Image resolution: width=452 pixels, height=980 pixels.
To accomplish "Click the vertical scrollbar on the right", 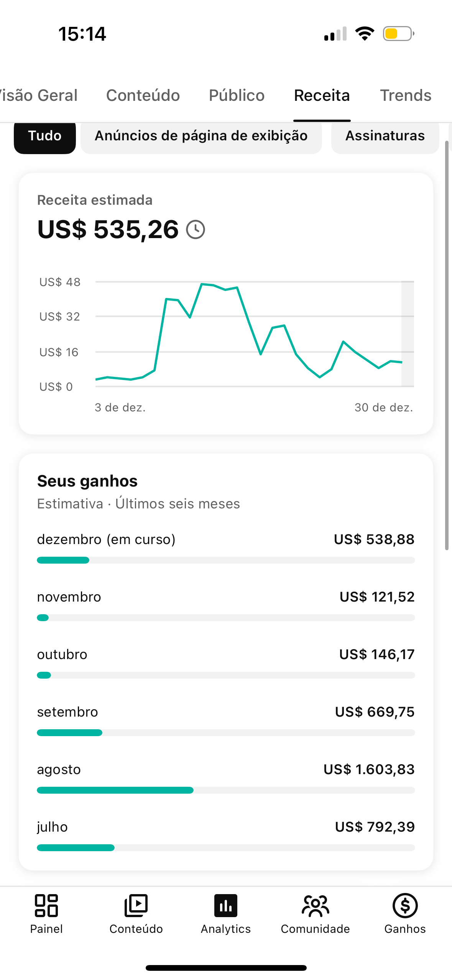I will point(447,345).
